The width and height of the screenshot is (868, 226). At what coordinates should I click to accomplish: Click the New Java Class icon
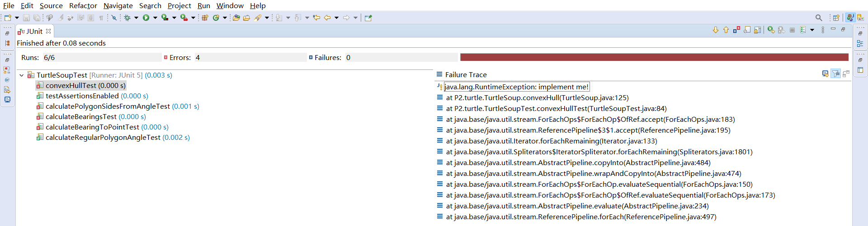(x=216, y=18)
